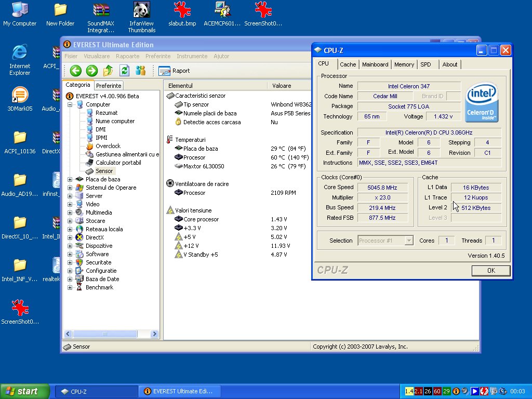
Task: Switch to the Preferinte tab in sidebar
Action: [x=109, y=86]
